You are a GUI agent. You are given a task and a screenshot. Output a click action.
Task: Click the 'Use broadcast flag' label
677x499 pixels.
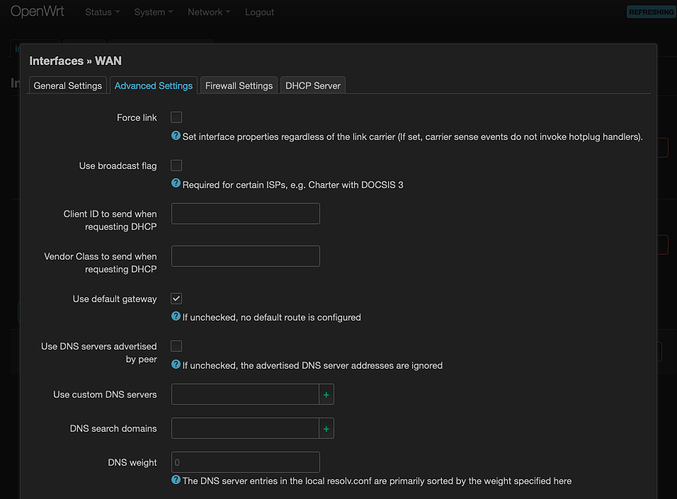pos(118,166)
